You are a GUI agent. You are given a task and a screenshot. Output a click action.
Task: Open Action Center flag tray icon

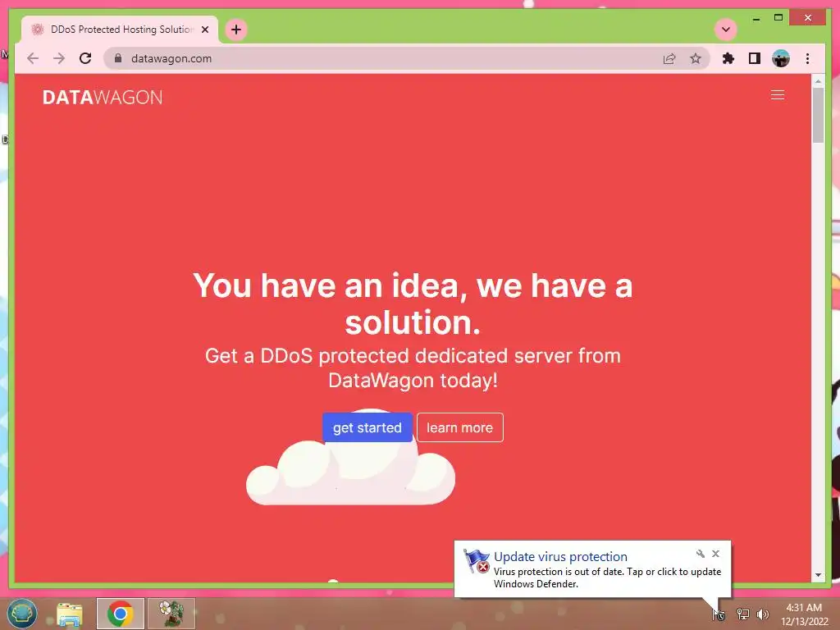pyautogui.click(x=719, y=614)
